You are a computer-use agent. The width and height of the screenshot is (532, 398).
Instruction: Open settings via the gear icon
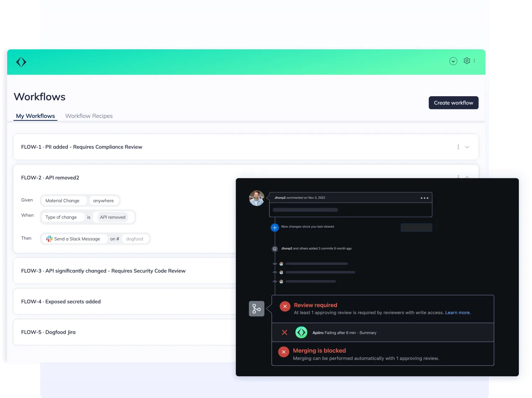click(467, 61)
